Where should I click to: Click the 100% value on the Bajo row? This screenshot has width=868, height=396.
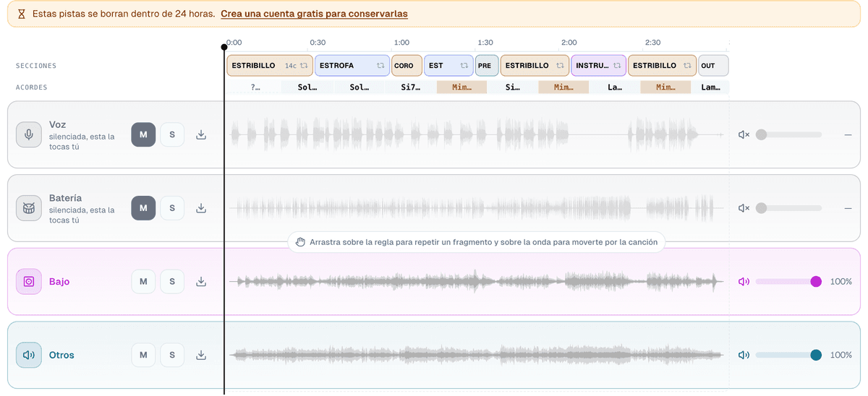point(841,282)
